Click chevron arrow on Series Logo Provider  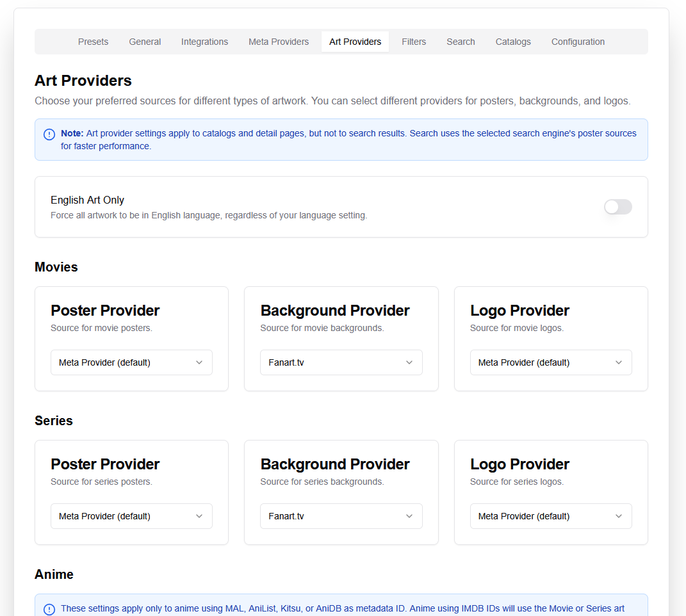619,516
